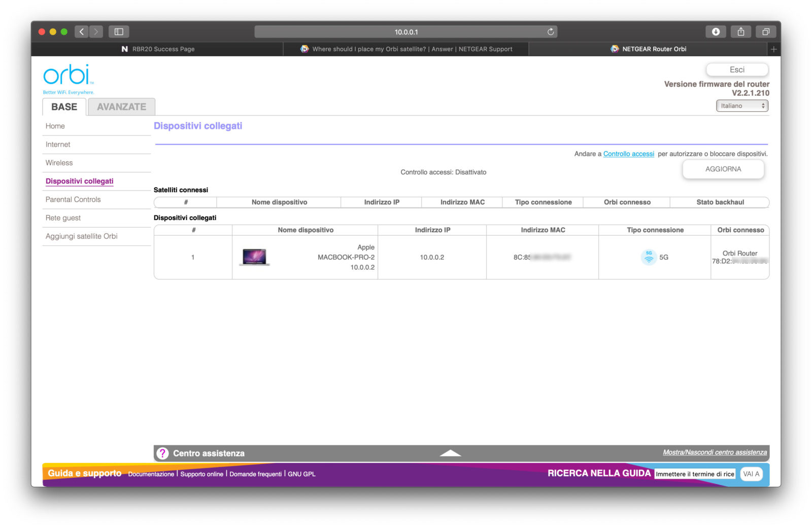Go back using Safari's back arrow
The width and height of the screenshot is (812, 528).
[82, 32]
